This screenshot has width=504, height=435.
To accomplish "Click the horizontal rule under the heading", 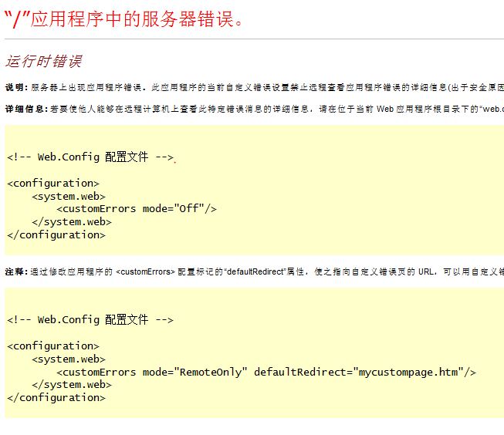I will click(254, 39).
